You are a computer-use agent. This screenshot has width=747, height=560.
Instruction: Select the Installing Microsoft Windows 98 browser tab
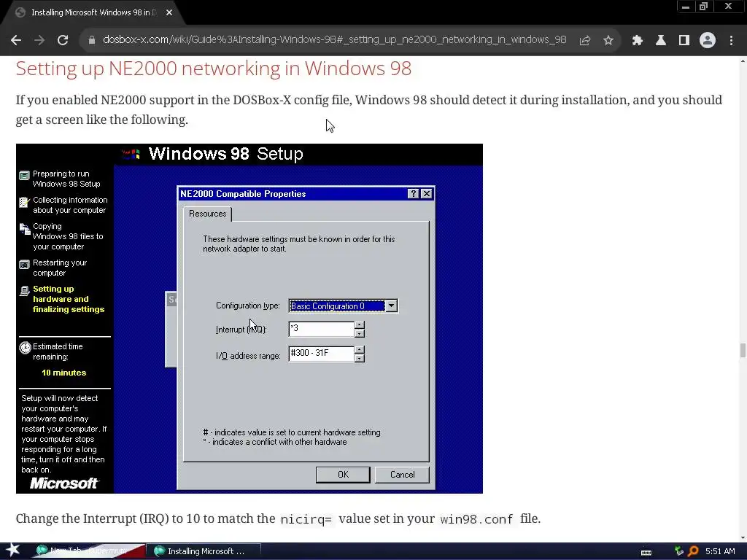93,13
